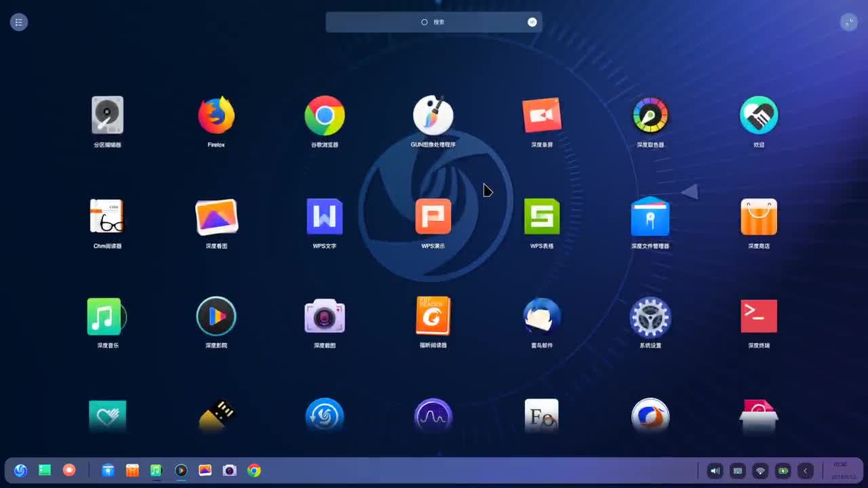Screen dimensions: 868x488
Task: Open 深度看图 image viewer in grid
Action: [x=216, y=216]
